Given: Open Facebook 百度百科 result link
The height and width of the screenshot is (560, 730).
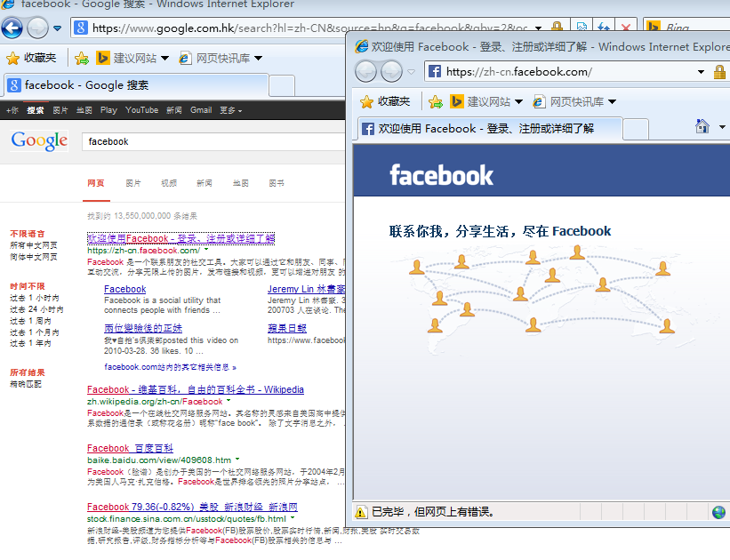Looking at the screenshot, I should (x=130, y=448).
